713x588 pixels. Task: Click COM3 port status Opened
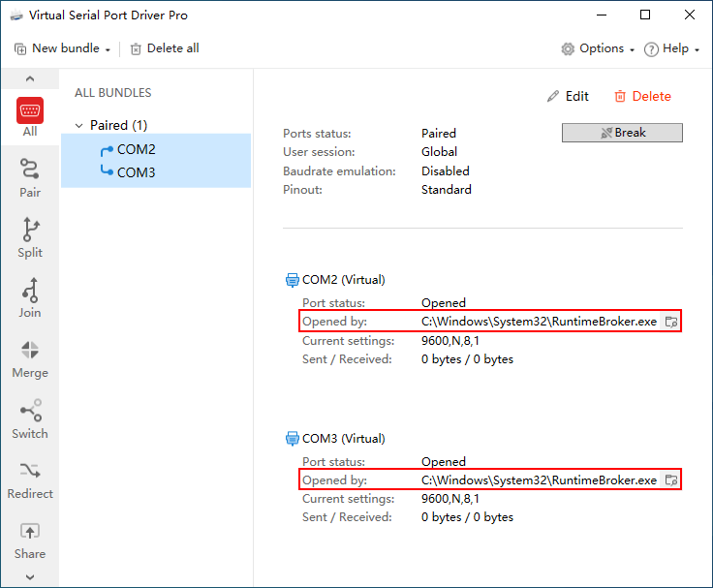coord(444,461)
